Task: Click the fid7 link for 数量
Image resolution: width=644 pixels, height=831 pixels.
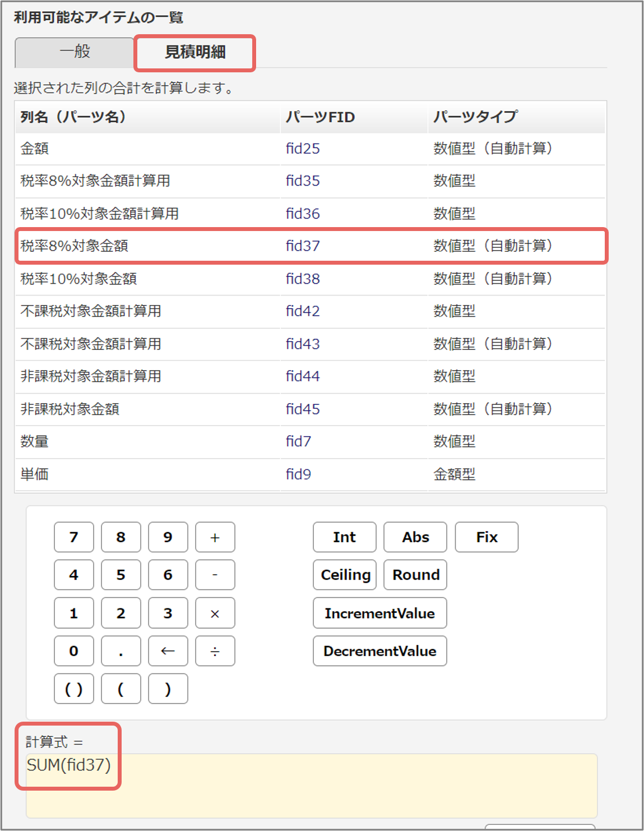Action: click(298, 442)
